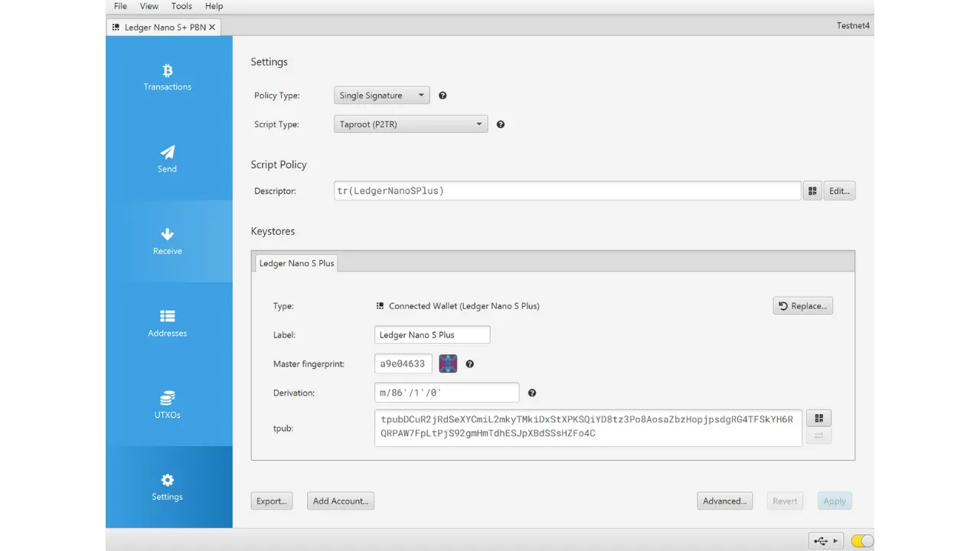Screen dimensions: 980x551
Task: Click the connected wallet type icon
Action: pyautogui.click(x=380, y=306)
